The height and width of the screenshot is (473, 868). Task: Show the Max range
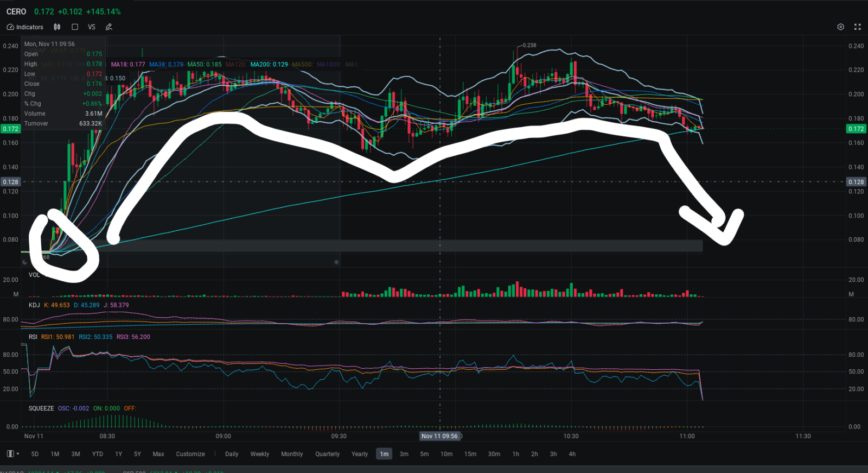(x=158, y=454)
